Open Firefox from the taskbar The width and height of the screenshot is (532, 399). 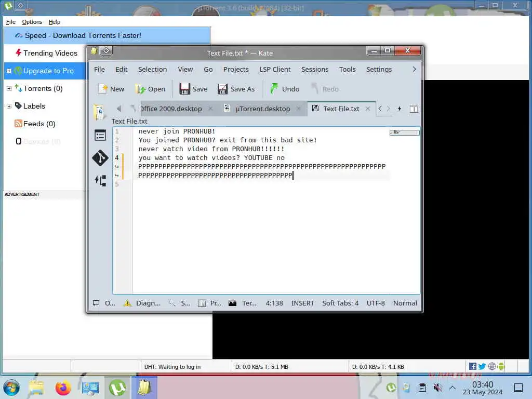click(x=63, y=388)
